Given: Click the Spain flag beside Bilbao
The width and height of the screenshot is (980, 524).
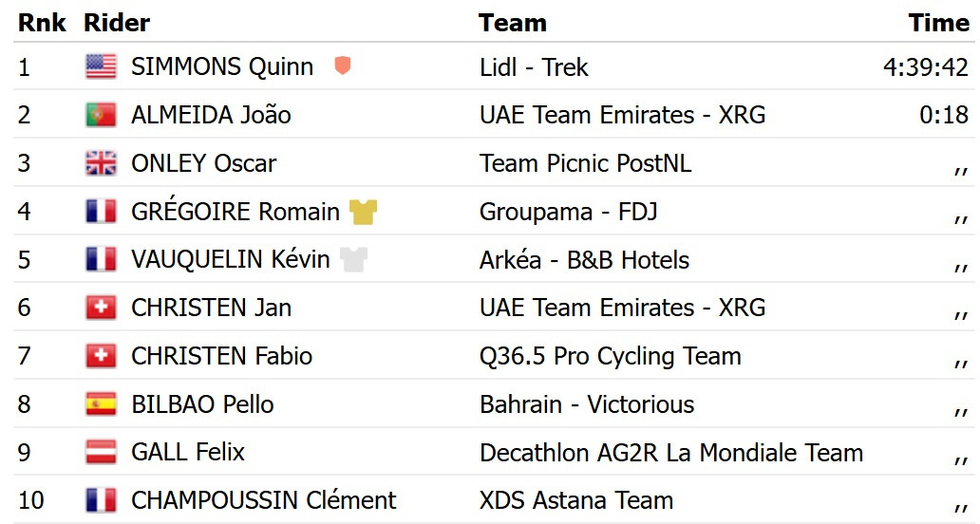Looking at the screenshot, I should tap(101, 404).
